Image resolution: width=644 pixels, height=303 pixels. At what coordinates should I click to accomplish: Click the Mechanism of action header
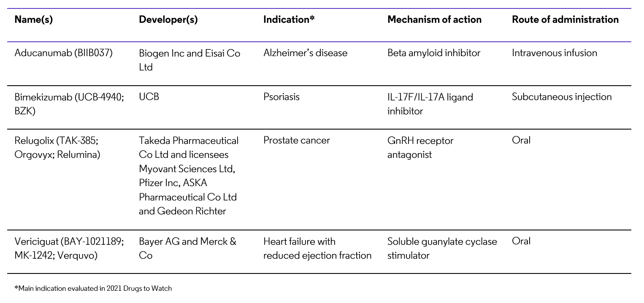(434, 19)
